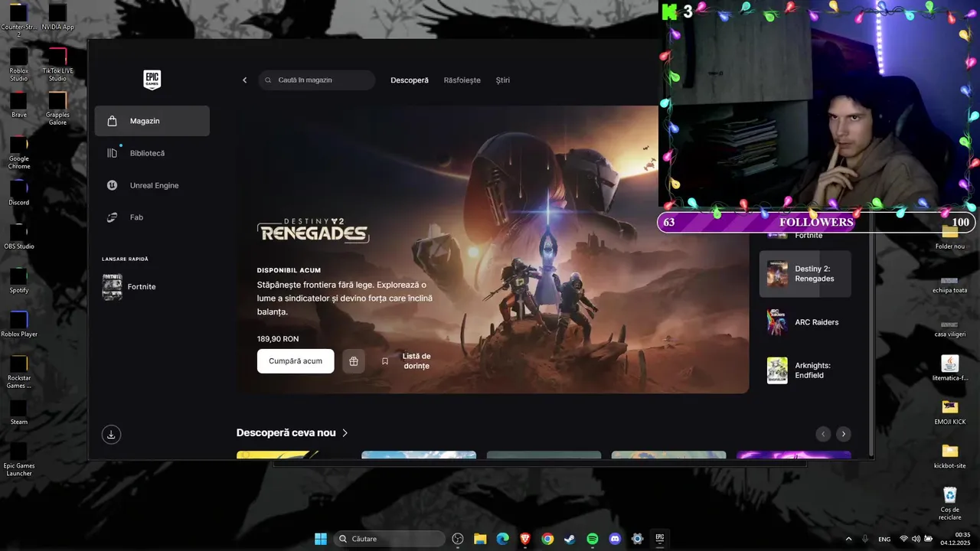The width and height of the screenshot is (980, 551).
Task: Switch to the Știri tab
Action: coord(503,80)
